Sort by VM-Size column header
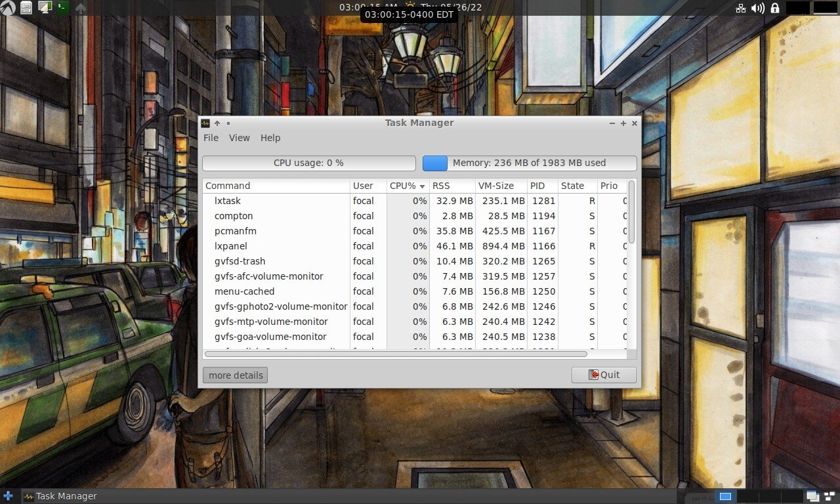Screen dimensions: 840x504 coord(501,186)
